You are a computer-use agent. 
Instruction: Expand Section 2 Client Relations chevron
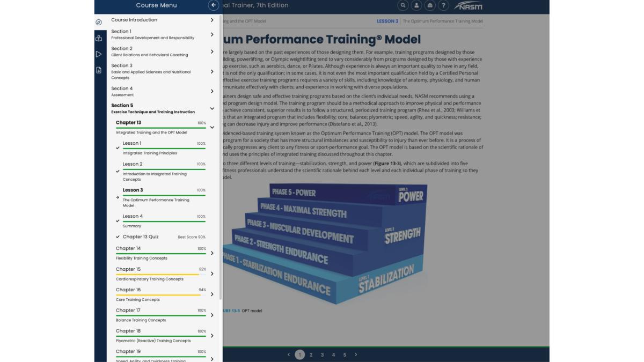coord(212,51)
